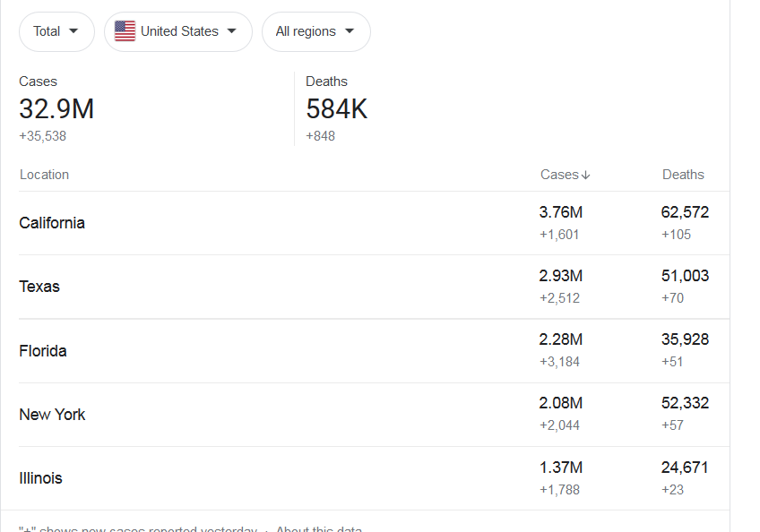This screenshot has width=760, height=532.
Task: Click the United States flag icon
Action: click(125, 31)
